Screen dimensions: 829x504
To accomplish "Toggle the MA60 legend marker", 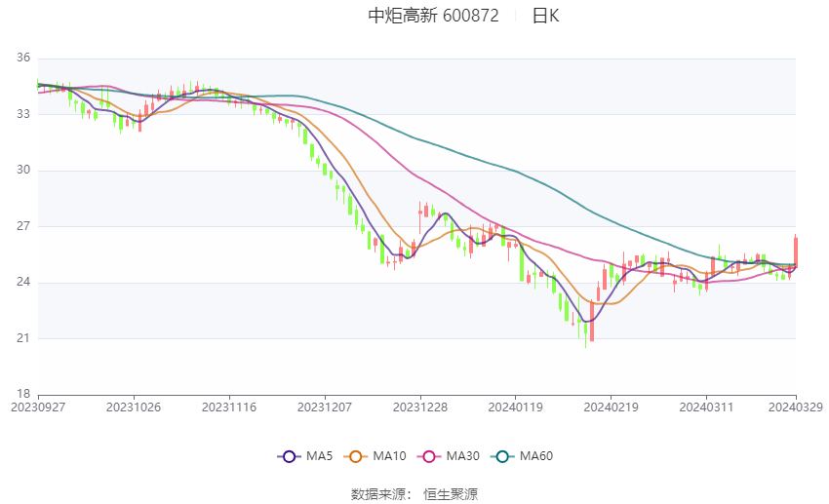I will pyautogui.click(x=502, y=456).
